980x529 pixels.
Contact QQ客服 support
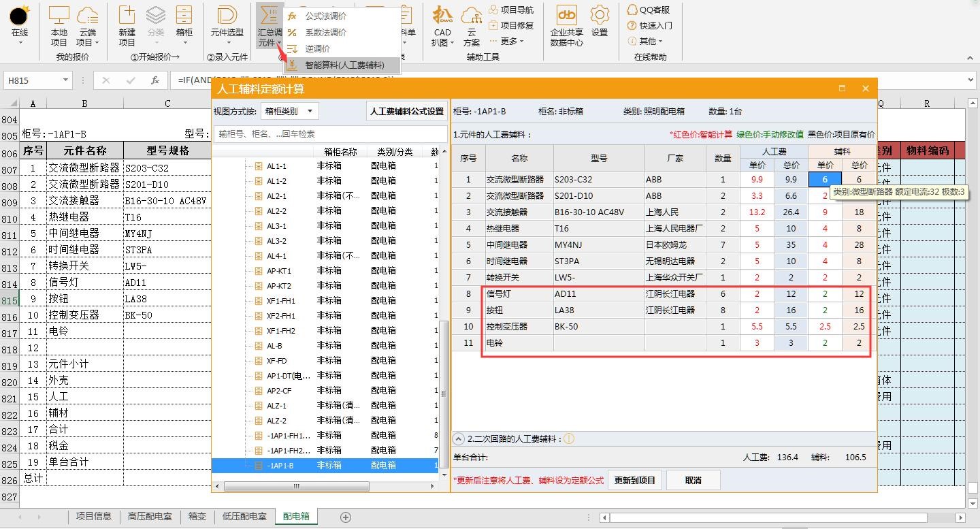649,10
